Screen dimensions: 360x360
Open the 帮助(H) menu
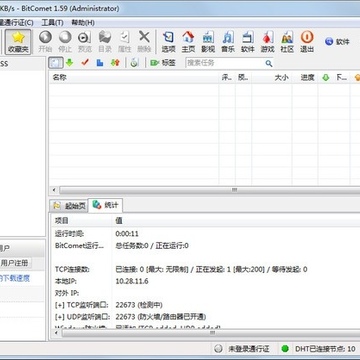[83, 23]
